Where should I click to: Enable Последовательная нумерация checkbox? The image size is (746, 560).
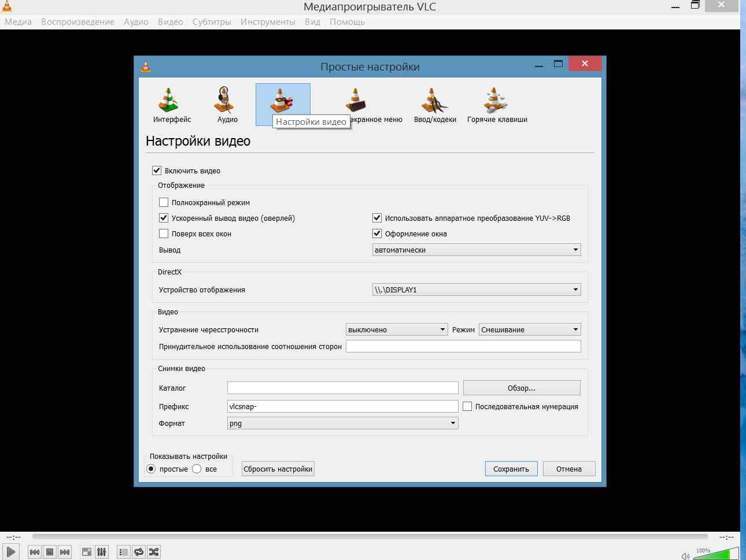(x=467, y=406)
